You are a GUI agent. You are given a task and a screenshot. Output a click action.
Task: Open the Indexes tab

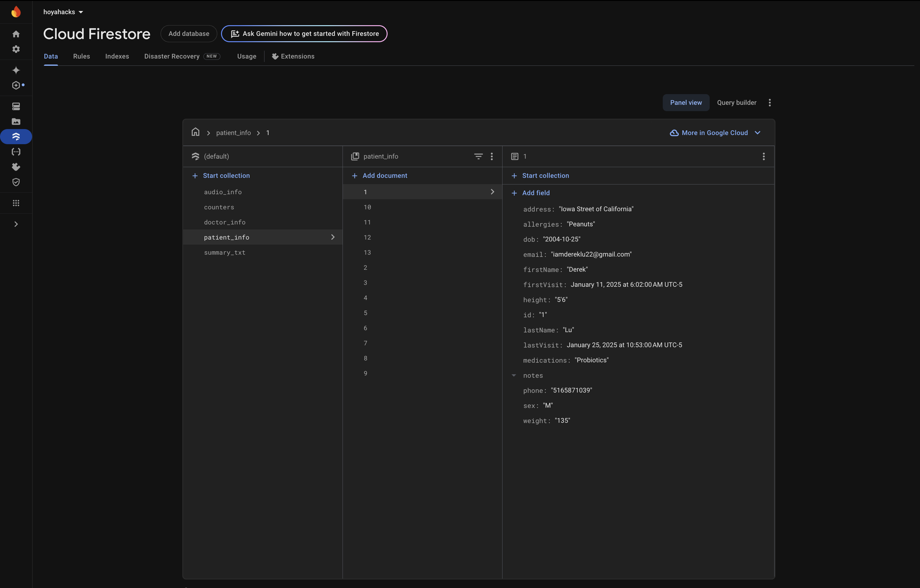pos(117,56)
